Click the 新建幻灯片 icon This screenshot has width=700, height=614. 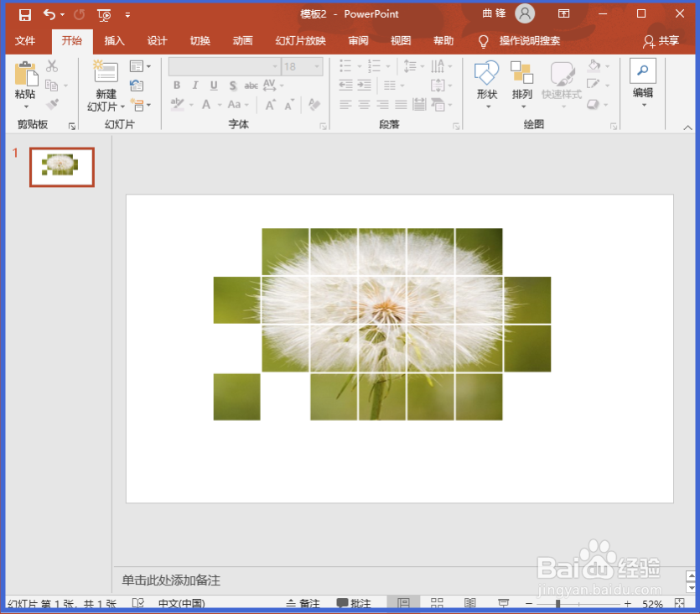(106, 71)
